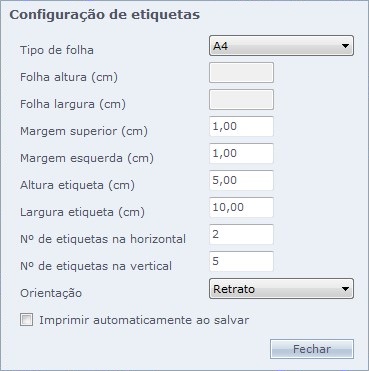Screen dimensions: 369x371
Task: Click the Largura etiqueta (cm) label
Action: [x=82, y=212]
